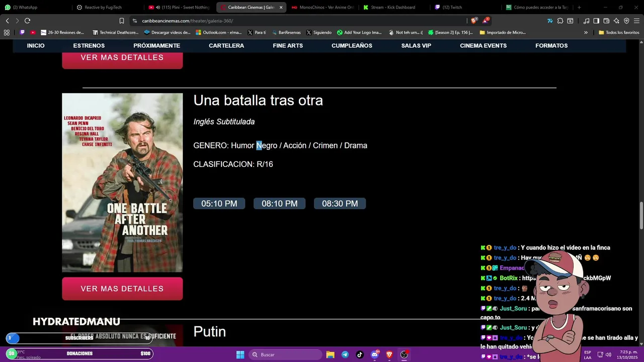The height and width of the screenshot is (362, 644).
Task: Open the Brave VPN shield icon
Action: tap(626, 21)
